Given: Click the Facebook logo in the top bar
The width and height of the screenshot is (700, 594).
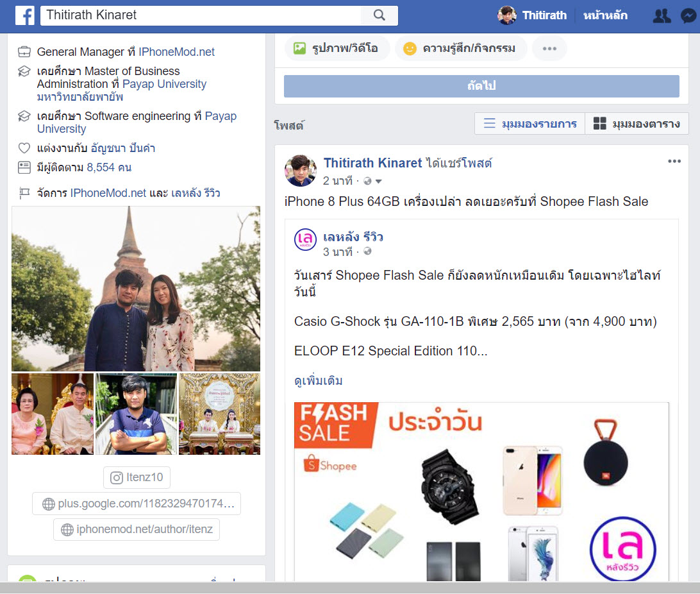Looking at the screenshot, I should [24, 15].
